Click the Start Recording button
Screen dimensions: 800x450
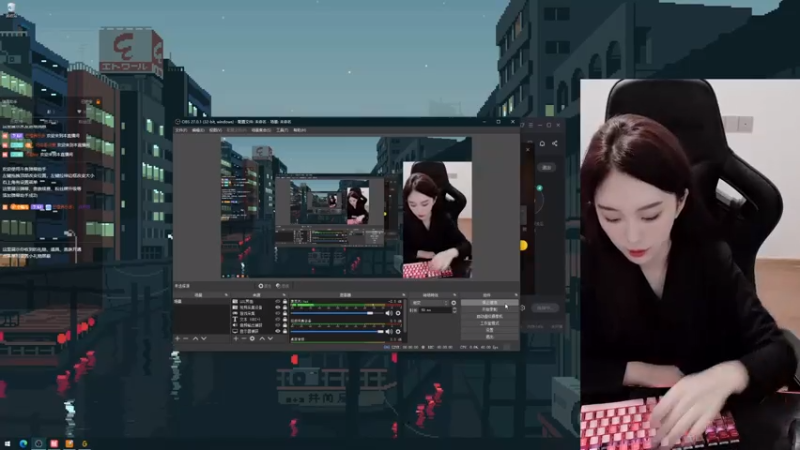pyautogui.click(x=490, y=309)
